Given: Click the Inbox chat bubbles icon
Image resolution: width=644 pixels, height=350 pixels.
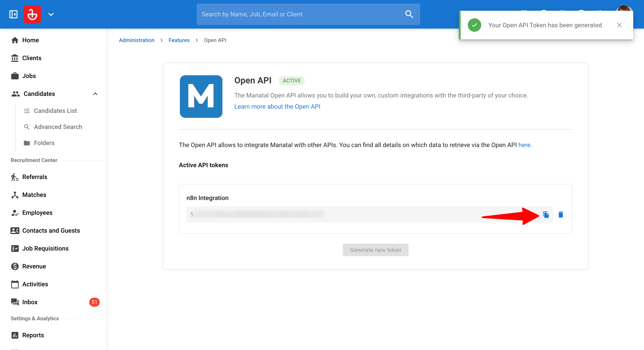Looking at the screenshot, I should click(x=15, y=302).
